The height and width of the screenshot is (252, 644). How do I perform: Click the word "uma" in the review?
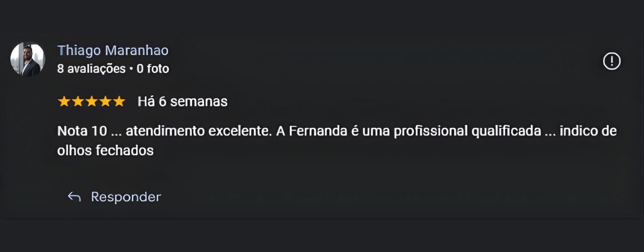tap(376, 131)
